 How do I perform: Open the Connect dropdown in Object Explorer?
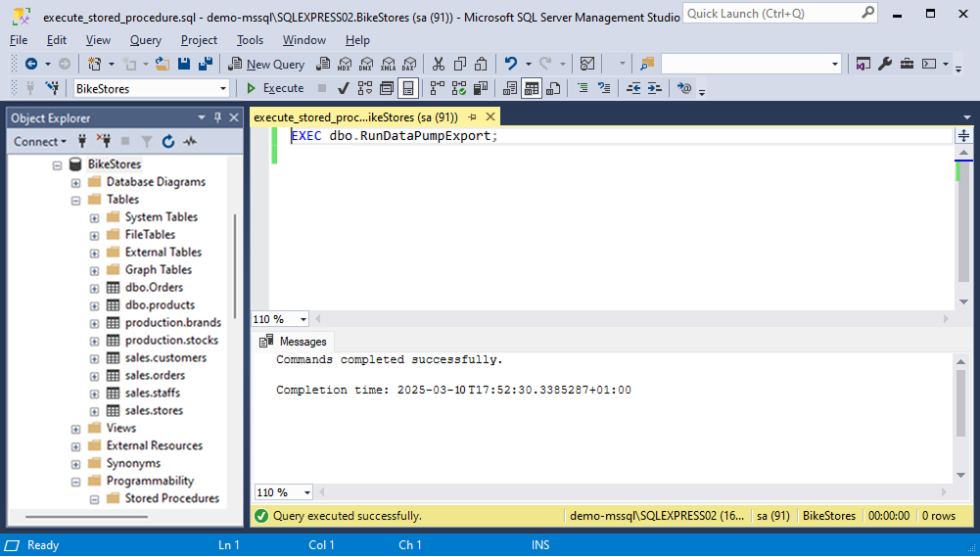pos(40,142)
